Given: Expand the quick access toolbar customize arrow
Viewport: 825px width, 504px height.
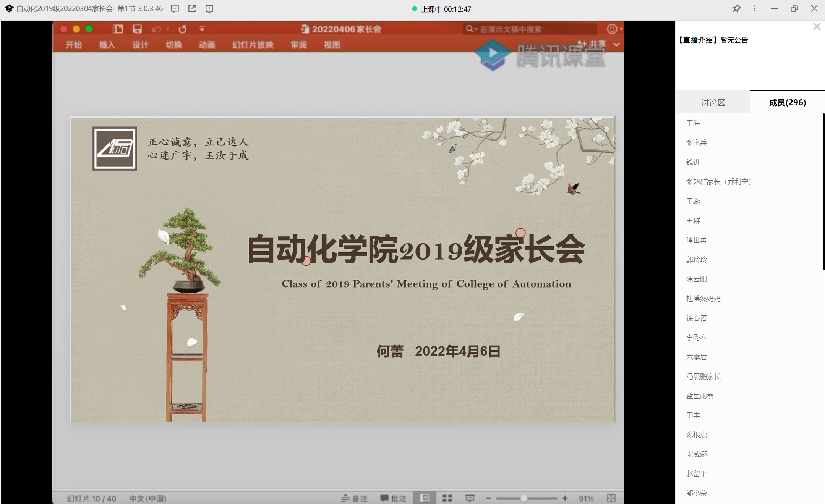Looking at the screenshot, I should tap(202, 29).
